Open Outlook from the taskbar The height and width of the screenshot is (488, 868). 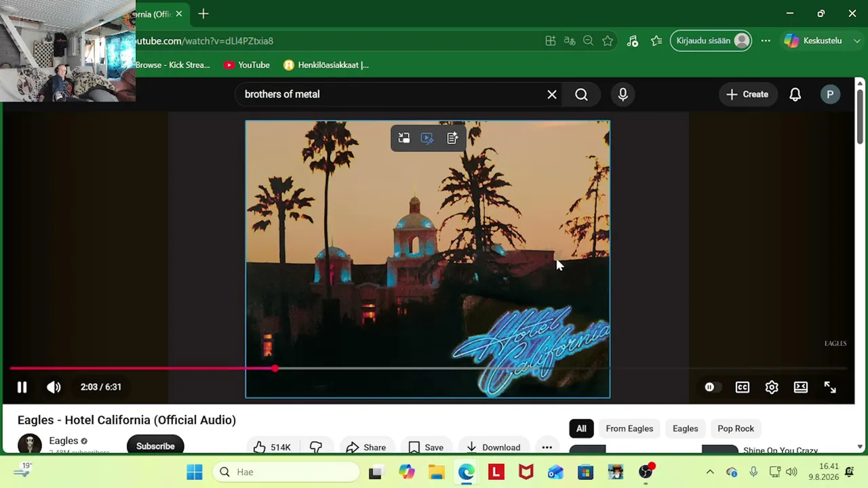(x=556, y=472)
